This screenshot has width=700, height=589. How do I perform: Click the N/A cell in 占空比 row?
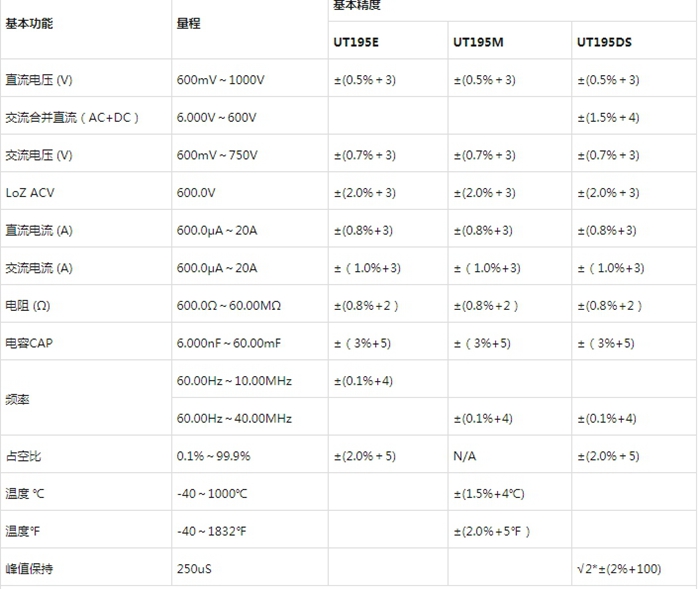[464, 456]
